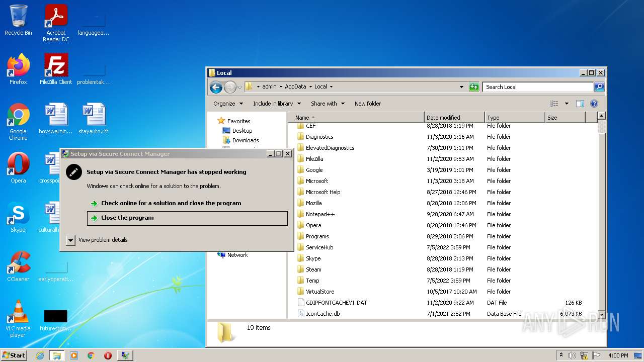
Task: Open Internet Explorer from taskbar
Action: pos(40,355)
